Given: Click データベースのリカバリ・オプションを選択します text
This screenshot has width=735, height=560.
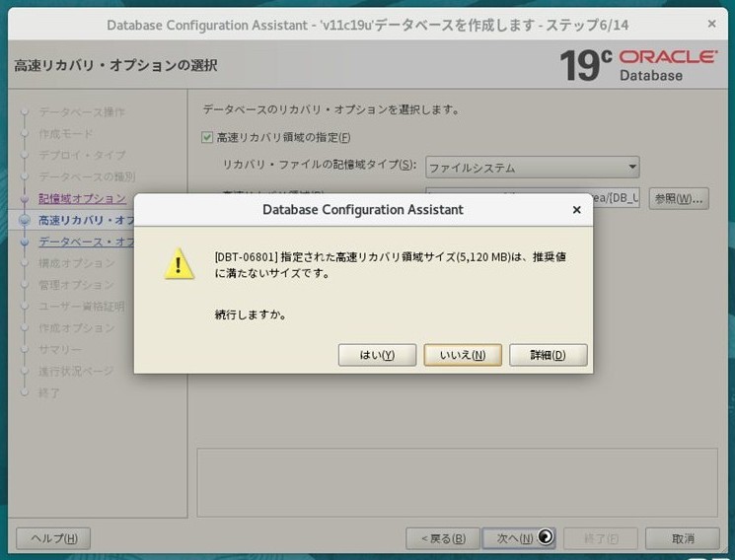Looking at the screenshot, I should tap(331, 110).
